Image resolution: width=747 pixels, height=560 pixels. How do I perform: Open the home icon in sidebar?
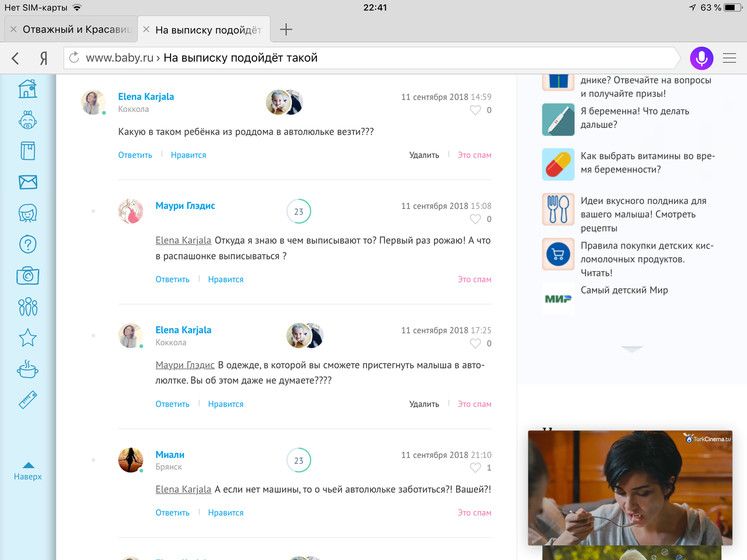(28, 89)
